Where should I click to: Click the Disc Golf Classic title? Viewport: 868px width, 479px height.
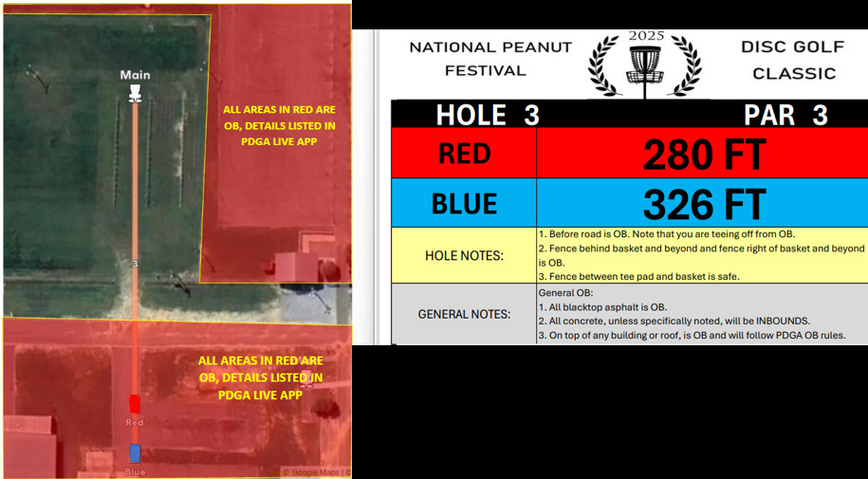click(x=787, y=59)
